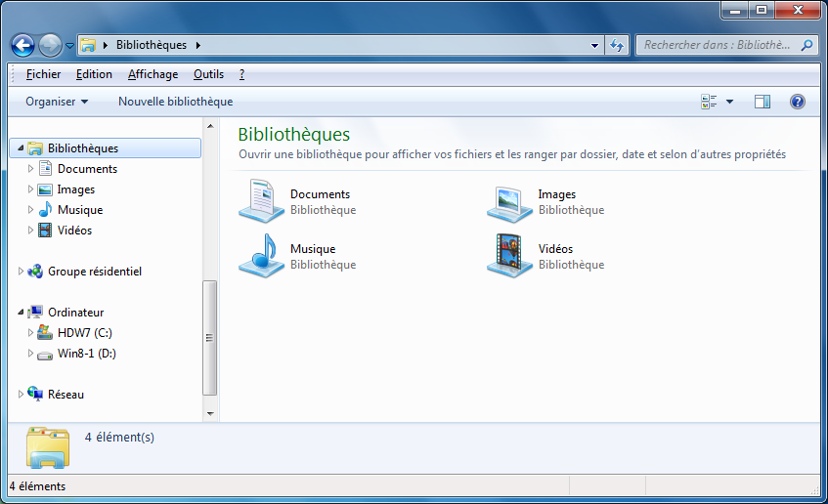Select Bibliothèques breadcrumb in address bar
The width and height of the screenshot is (828, 504).
click(x=151, y=45)
